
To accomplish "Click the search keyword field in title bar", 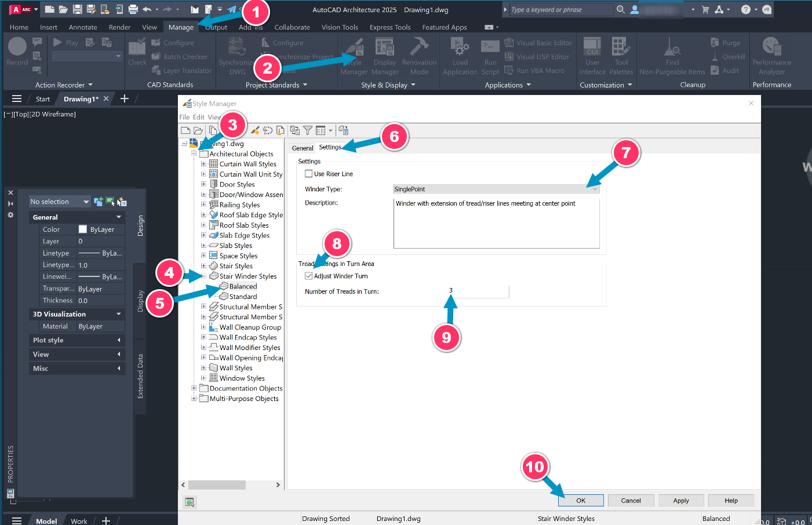I will click(560, 9).
